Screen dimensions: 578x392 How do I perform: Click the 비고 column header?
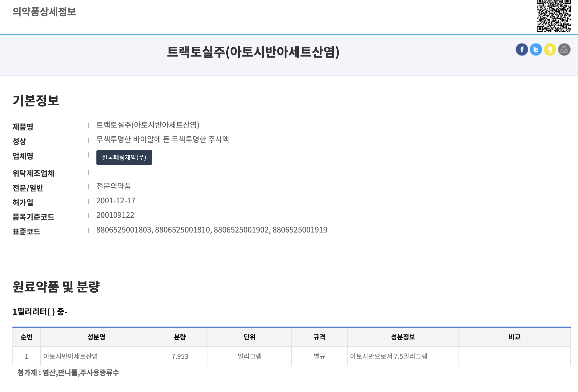pyautogui.click(x=514, y=337)
